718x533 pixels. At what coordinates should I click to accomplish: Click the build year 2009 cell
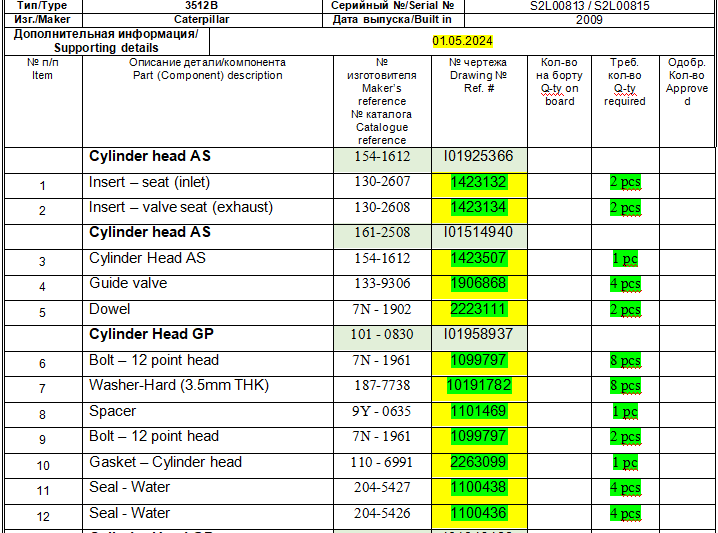pyautogui.click(x=589, y=19)
